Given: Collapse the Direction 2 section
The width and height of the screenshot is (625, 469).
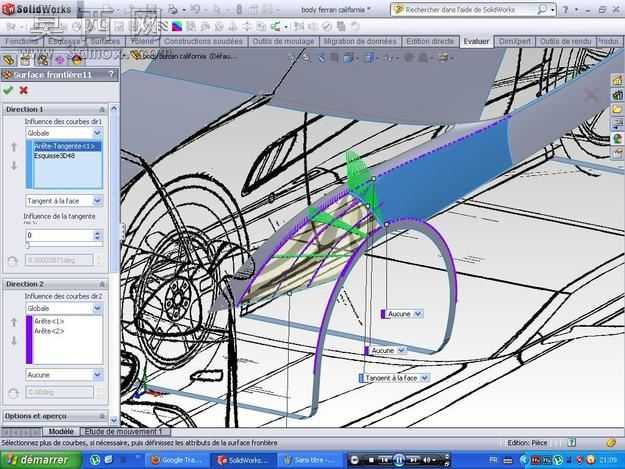Looking at the screenshot, I should (x=102, y=284).
